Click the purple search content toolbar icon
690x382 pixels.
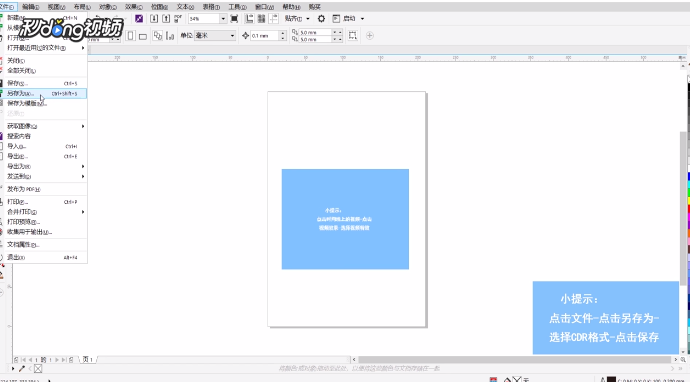tap(139, 18)
